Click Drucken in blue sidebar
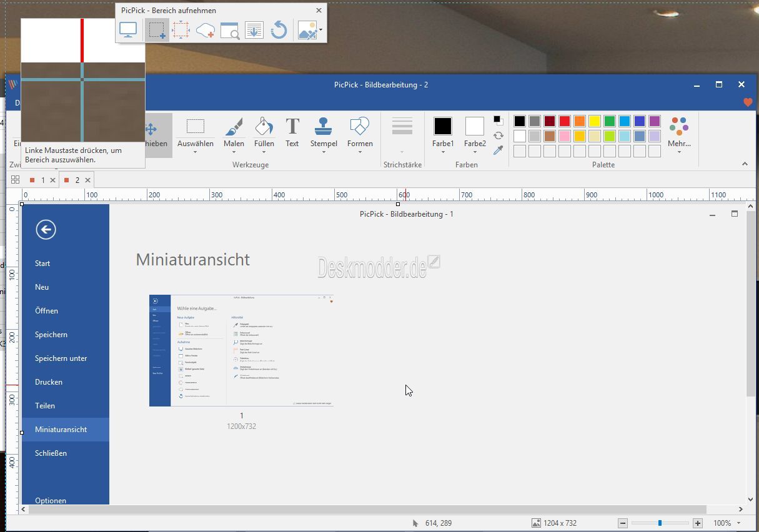This screenshot has width=759, height=532. click(49, 382)
